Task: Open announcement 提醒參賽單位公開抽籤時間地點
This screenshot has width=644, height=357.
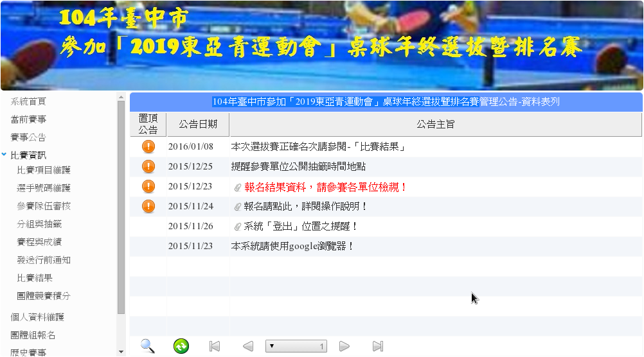Action: pyautogui.click(x=298, y=167)
